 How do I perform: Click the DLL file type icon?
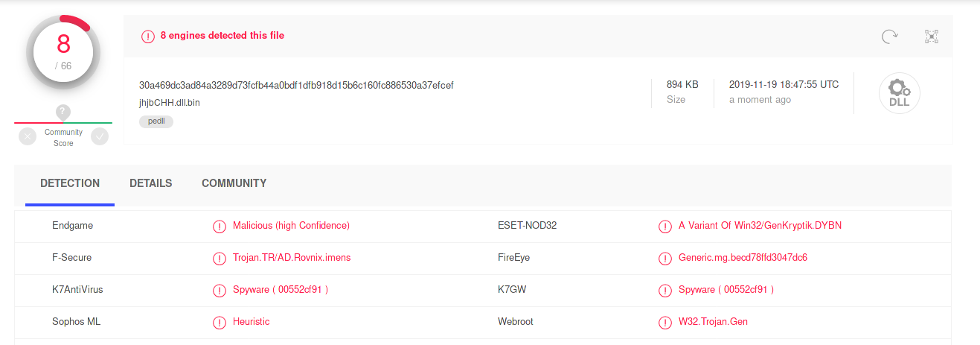pyautogui.click(x=899, y=93)
